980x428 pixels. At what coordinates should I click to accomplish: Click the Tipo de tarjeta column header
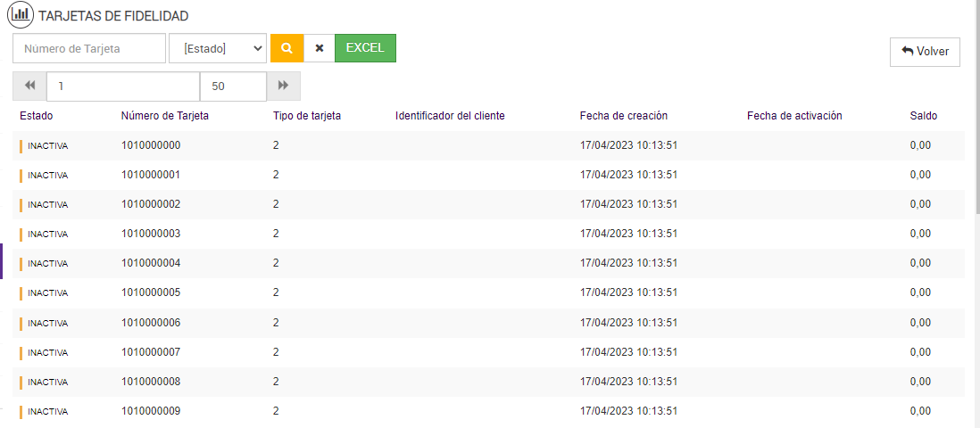click(307, 116)
